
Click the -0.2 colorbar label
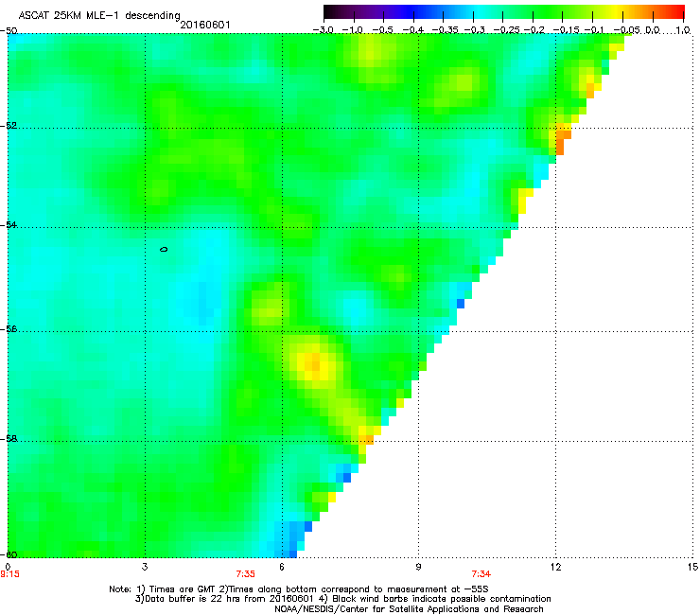coord(534,30)
